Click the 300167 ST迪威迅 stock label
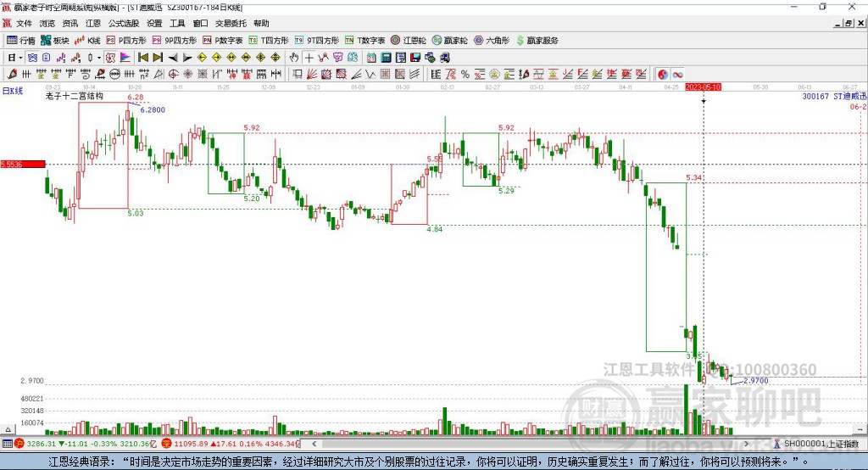The height and width of the screenshot is (470, 868). (x=834, y=97)
